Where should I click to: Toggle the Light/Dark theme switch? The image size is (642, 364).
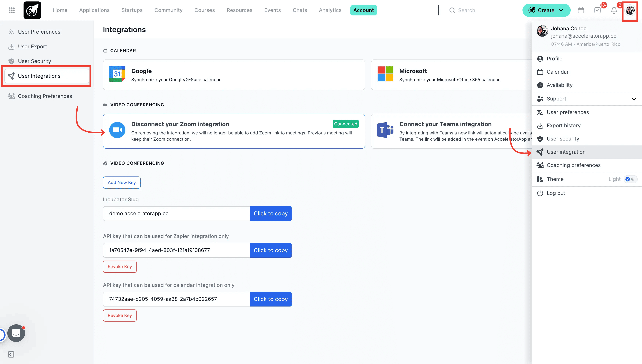(630, 179)
